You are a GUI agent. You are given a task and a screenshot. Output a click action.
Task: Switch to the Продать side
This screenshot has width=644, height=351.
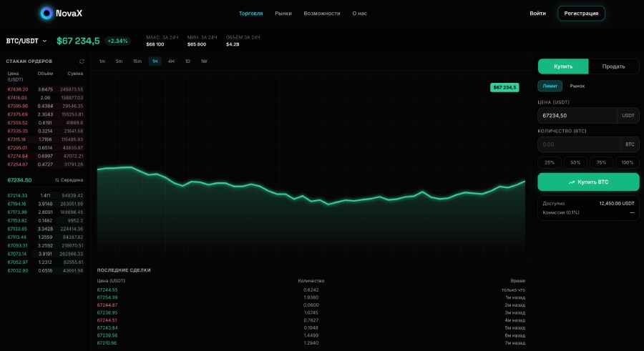pyautogui.click(x=614, y=66)
